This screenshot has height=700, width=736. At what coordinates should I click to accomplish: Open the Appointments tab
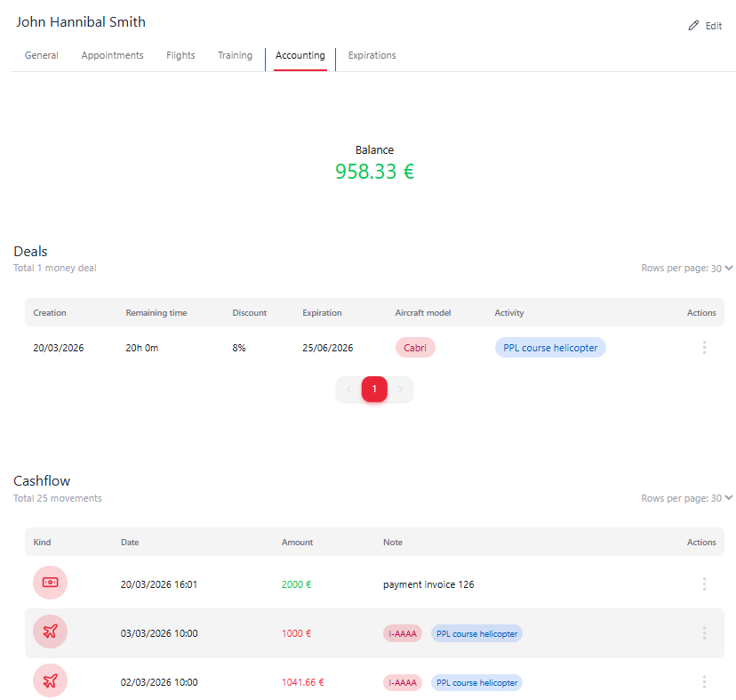112,55
